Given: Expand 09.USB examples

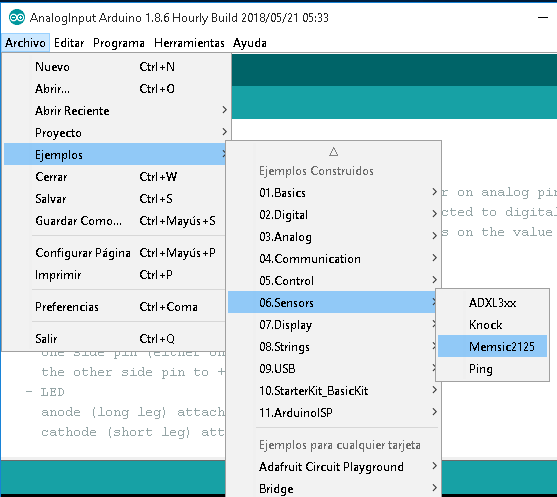Looking at the screenshot, I should (333, 369).
